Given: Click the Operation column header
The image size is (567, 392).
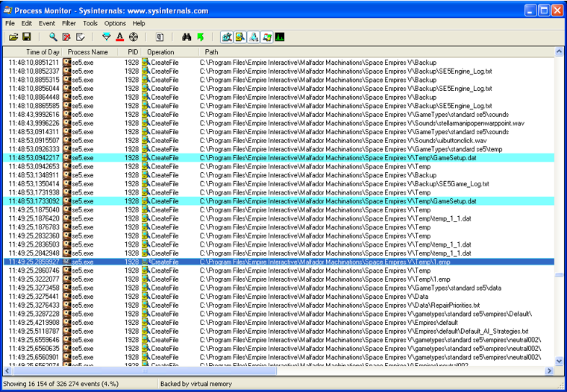Looking at the screenshot, I should click(x=169, y=52).
